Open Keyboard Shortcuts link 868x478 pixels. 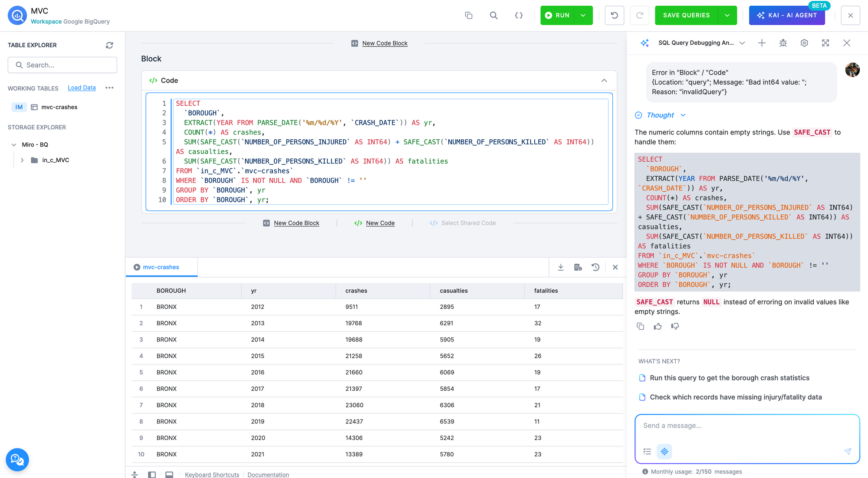(x=212, y=475)
